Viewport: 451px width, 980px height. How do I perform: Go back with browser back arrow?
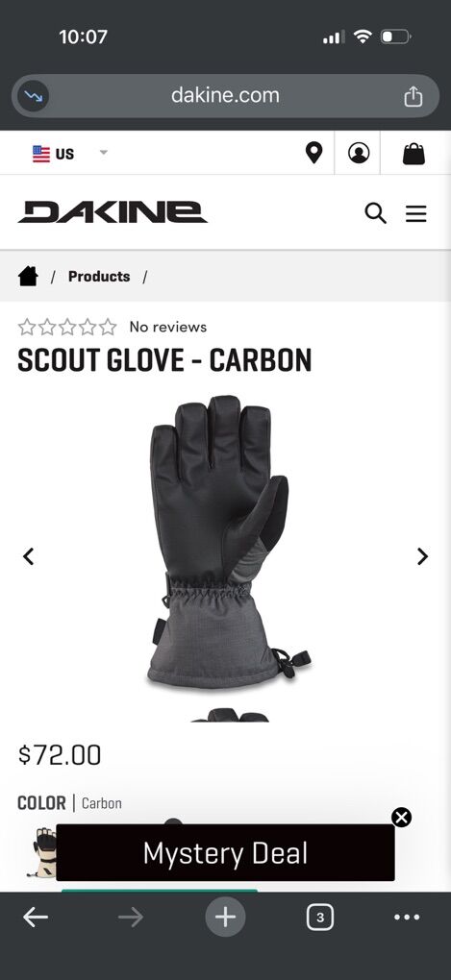[36, 917]
